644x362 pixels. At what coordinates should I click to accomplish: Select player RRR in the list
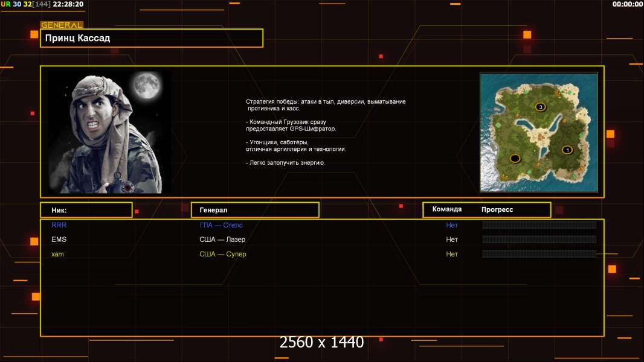[59, 225]
